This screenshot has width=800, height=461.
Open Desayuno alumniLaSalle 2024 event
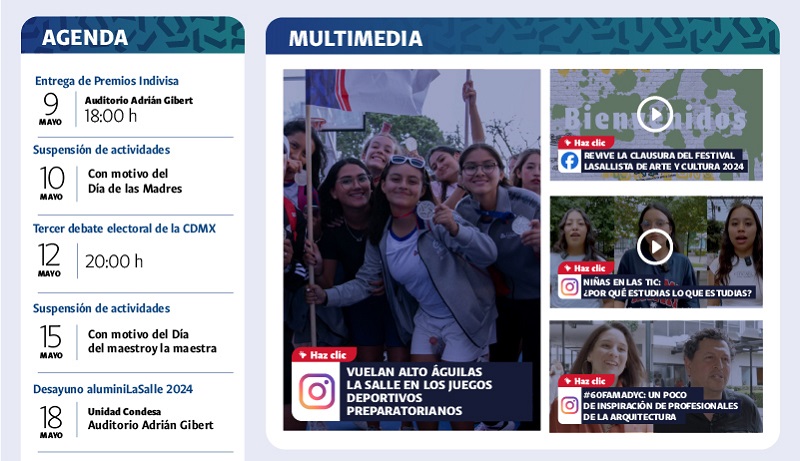(x=112, y=389)
